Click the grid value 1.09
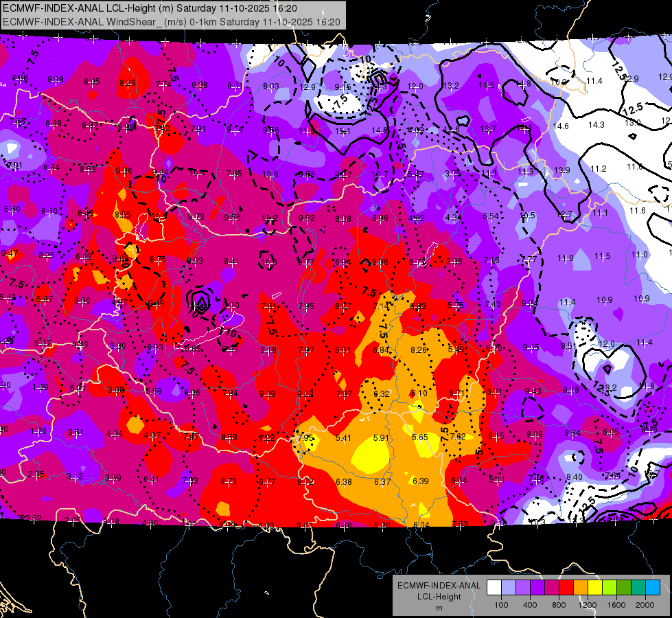The height and width of the screenshot is (618, 672). click(40, 387)
